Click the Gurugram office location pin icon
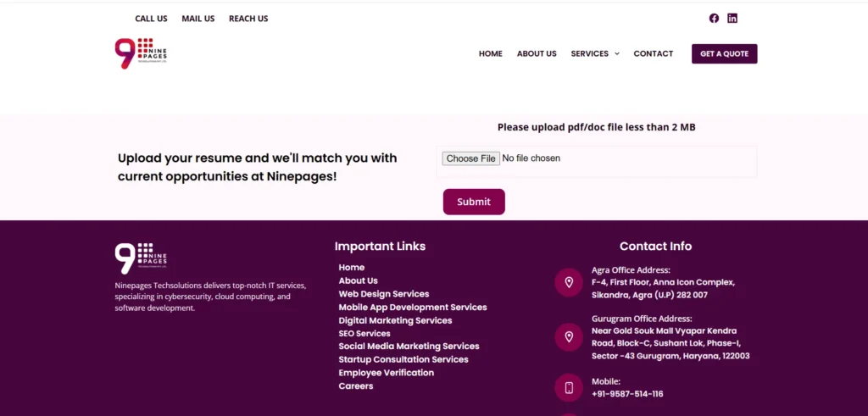 pyautogui.click(x=569, y=337)
